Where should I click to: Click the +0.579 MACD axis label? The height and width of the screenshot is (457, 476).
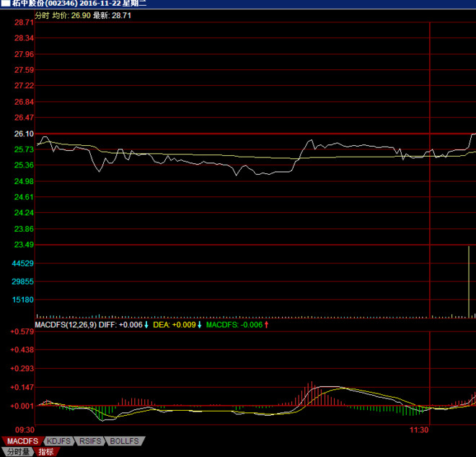tap(22, 331)
